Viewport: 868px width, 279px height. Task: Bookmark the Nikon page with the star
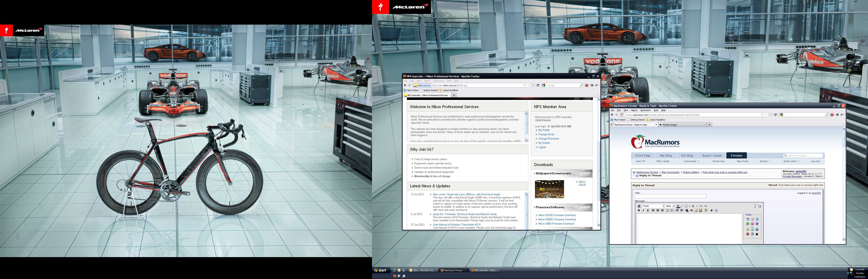[525, 85]
